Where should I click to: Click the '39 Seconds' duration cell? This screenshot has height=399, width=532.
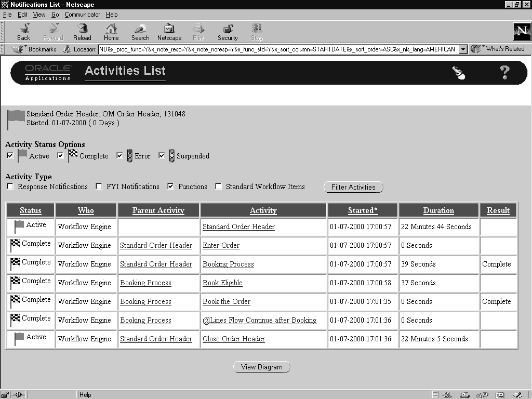pos(438,264)
